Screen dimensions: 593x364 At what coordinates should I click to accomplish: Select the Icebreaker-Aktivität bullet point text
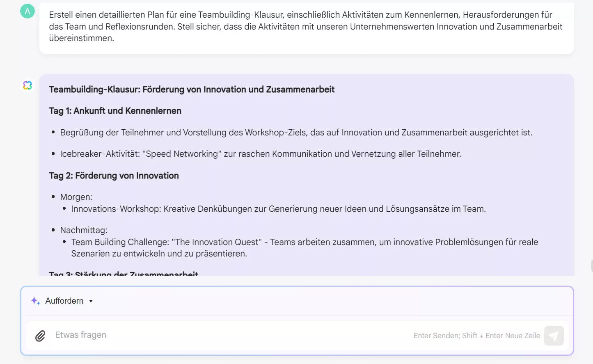tap(261, 153)
